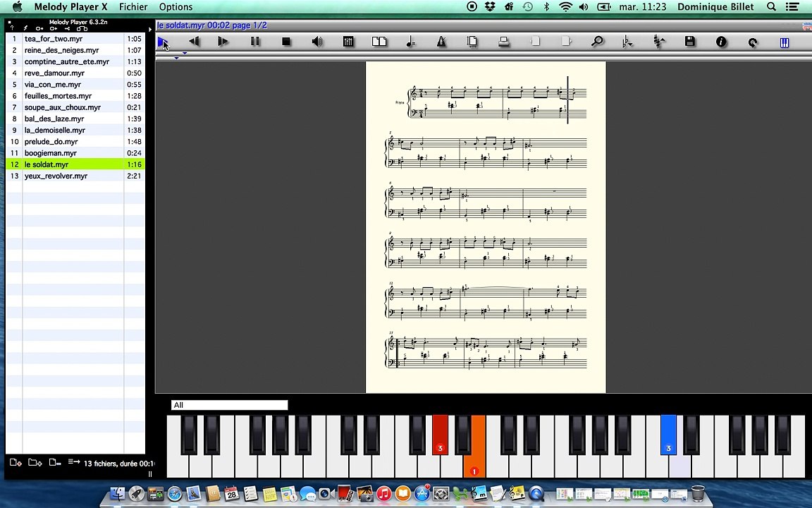Screen dimensions: 812x508
Task: Click the upper blue position marker slider
Action: pos(185,53)
